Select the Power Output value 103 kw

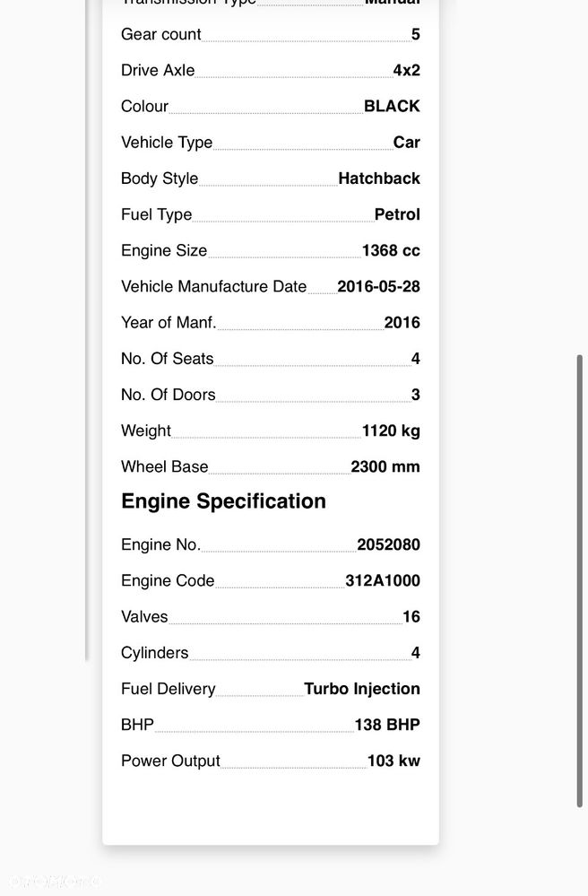[x=393, y=761]
